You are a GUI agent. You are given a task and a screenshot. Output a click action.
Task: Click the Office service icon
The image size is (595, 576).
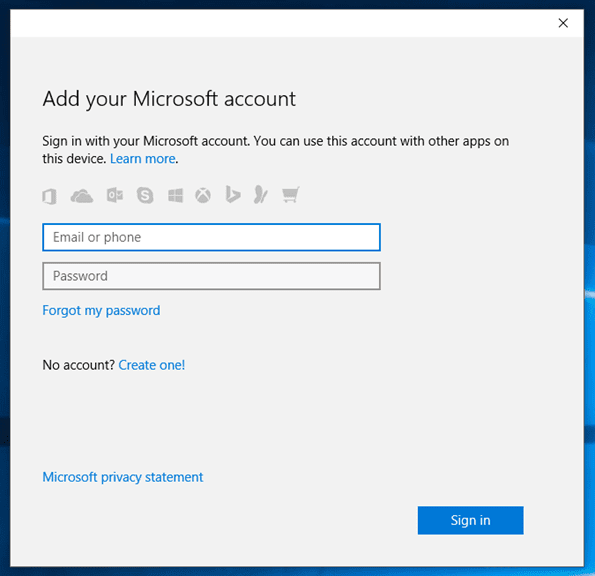coord(49,196)
